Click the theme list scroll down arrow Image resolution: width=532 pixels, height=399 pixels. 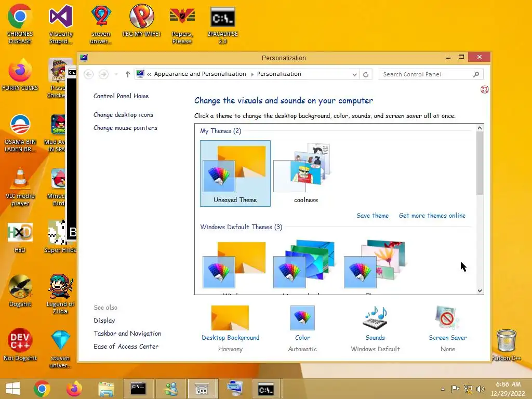click(x=480, y=290)
